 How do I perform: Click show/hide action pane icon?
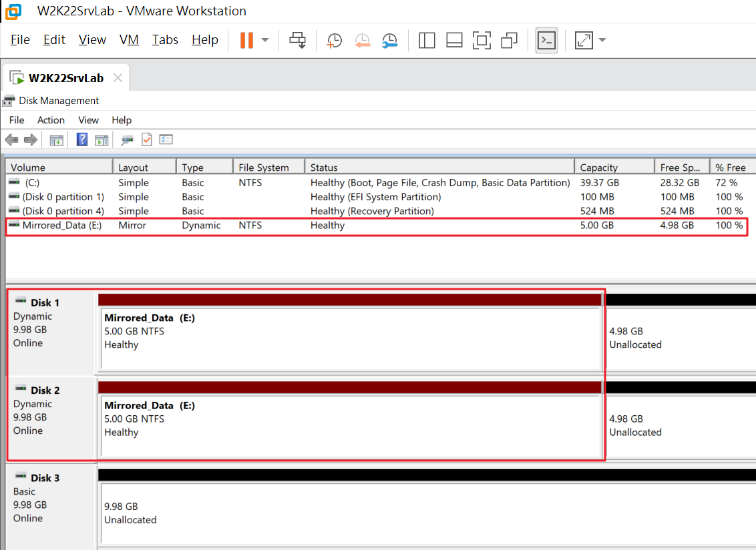coord(102,140)
